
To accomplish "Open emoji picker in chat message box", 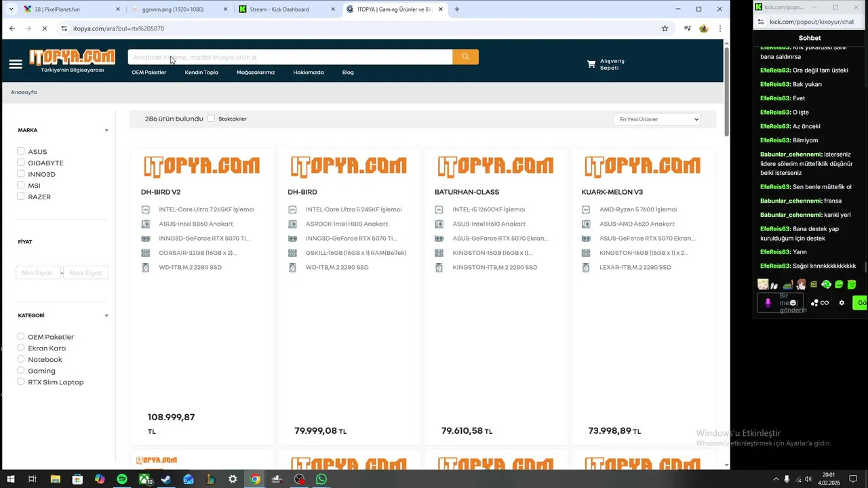I will click(x=793, y=302).
